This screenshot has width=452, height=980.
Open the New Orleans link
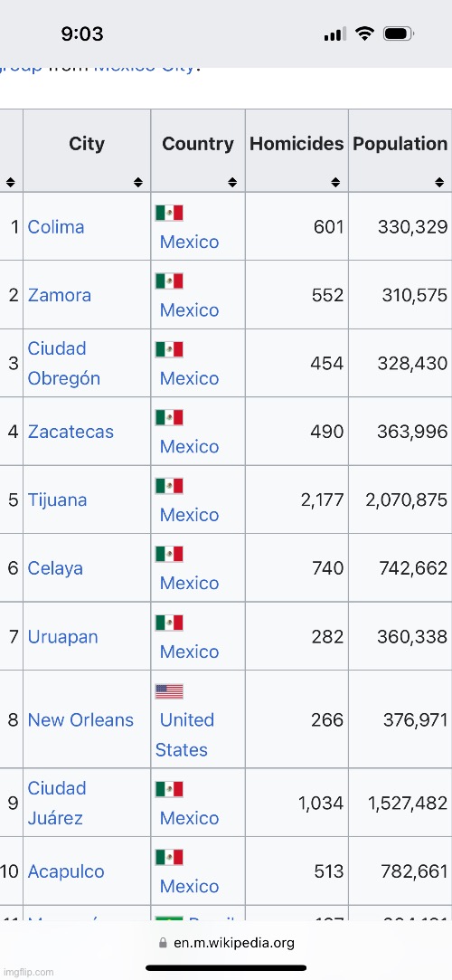80,720
